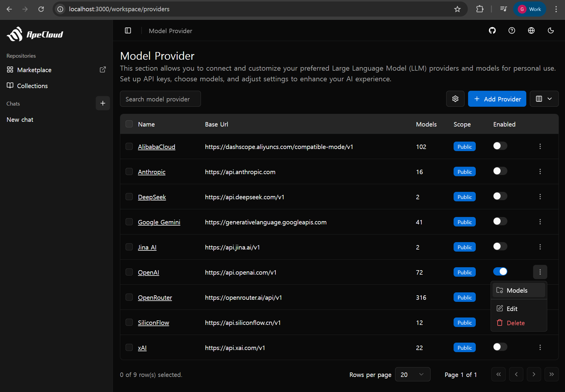This screenshot has height=392, width=565.
Task: Check the DeepSeek row checkbox
Action: pyautogui.click(x=129, y=197)
